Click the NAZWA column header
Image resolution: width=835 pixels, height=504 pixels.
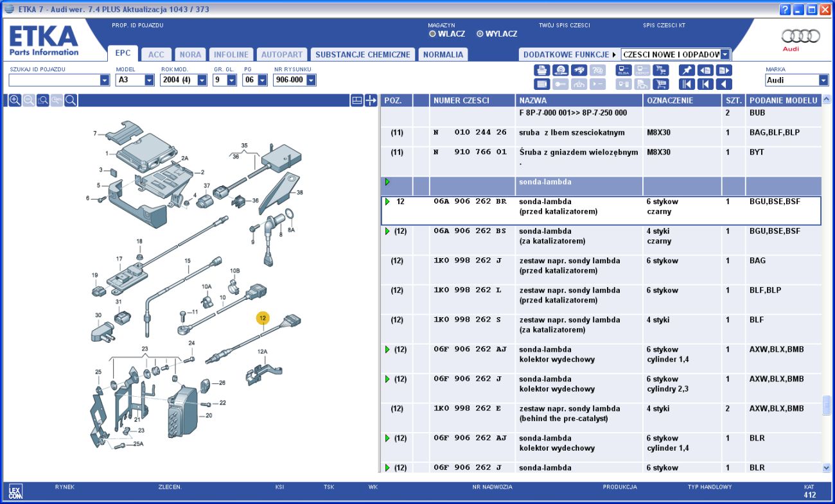(579, 101)
